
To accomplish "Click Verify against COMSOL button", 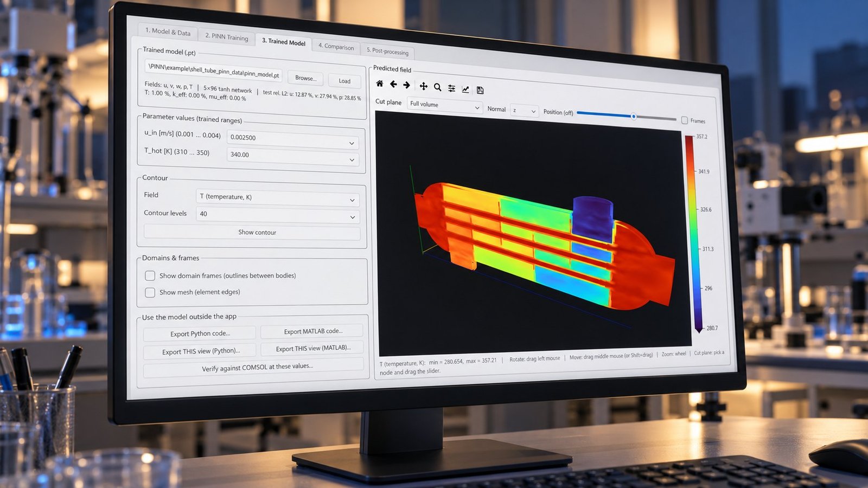I will [x=253, y=368].
